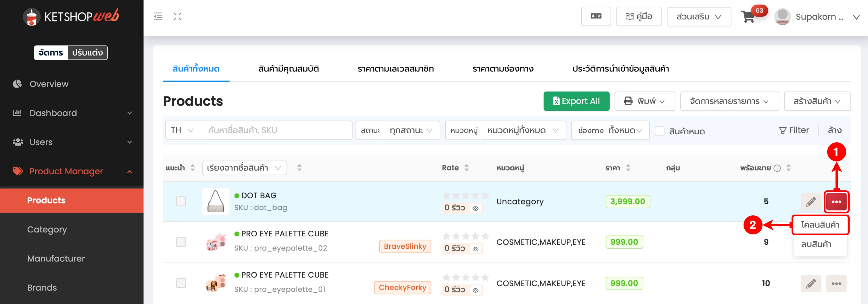Open the ช่องทาง ทั้งหมด dropdown
The width and height of the screenshot is (868, 304).
click(610, 130)
